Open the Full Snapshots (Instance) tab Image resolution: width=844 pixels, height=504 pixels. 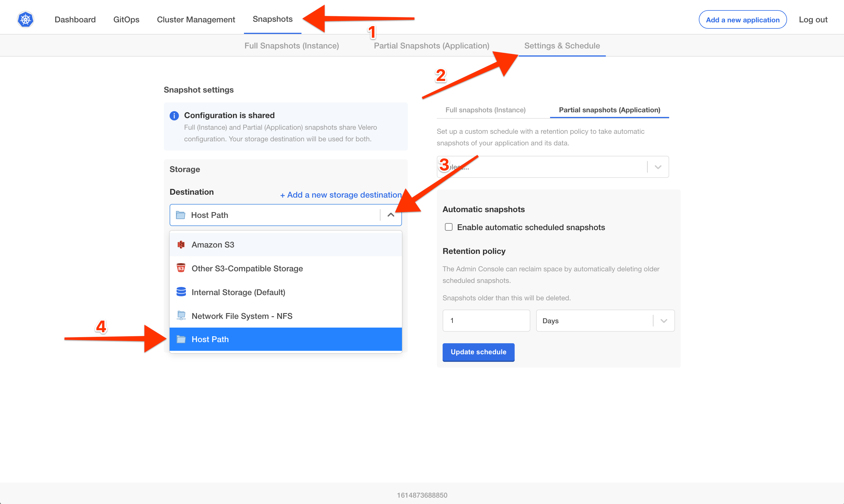(x=291, y=46)
